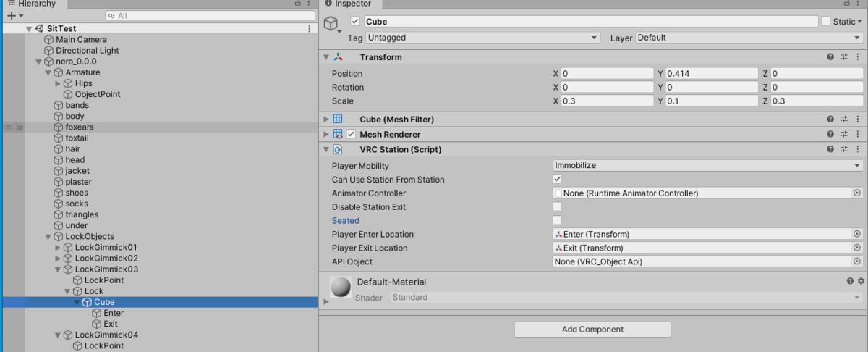This screenshot has width=868, height=352.
Task: Click Animator Controller object picker circle
Action: coord(857,193)
